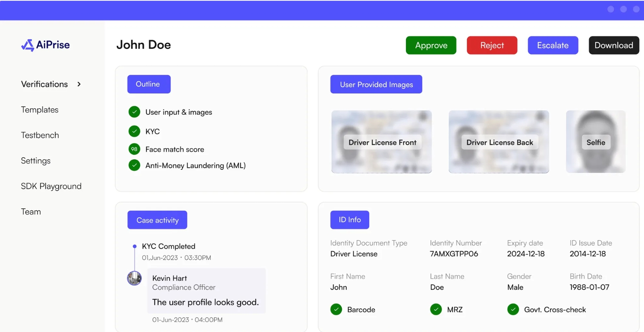This screenshot has height=332, width=644.
Task: Click the red Reject button
Action: pyautogui.click(x=492, y=45)
